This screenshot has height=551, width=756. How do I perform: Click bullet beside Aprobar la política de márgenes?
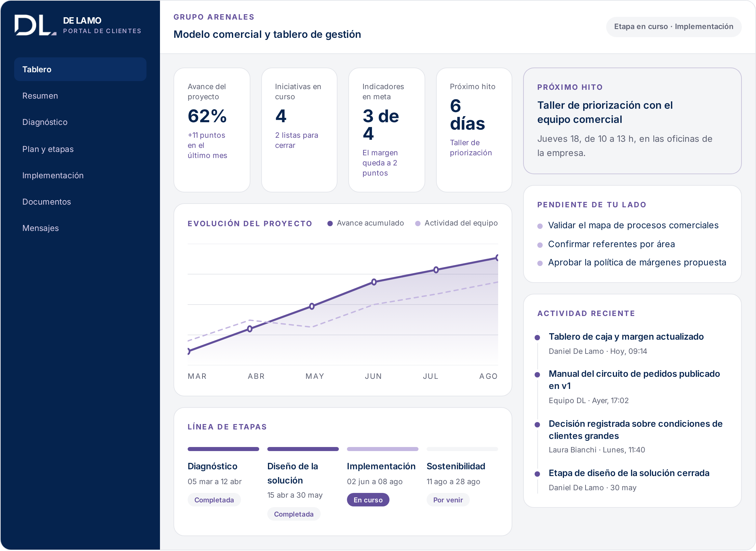click(540, 263)
